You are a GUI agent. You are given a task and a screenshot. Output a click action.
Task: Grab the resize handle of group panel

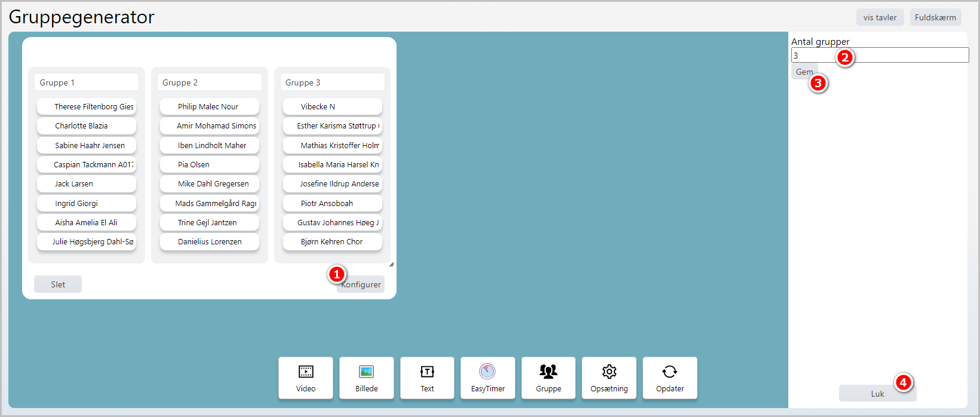coord(391,264)
